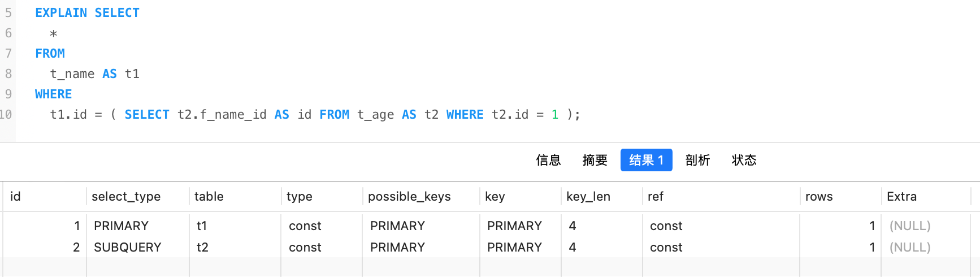Click the possible_keys column header
Viewport: 980px width, 277px height.
[409, 197]
